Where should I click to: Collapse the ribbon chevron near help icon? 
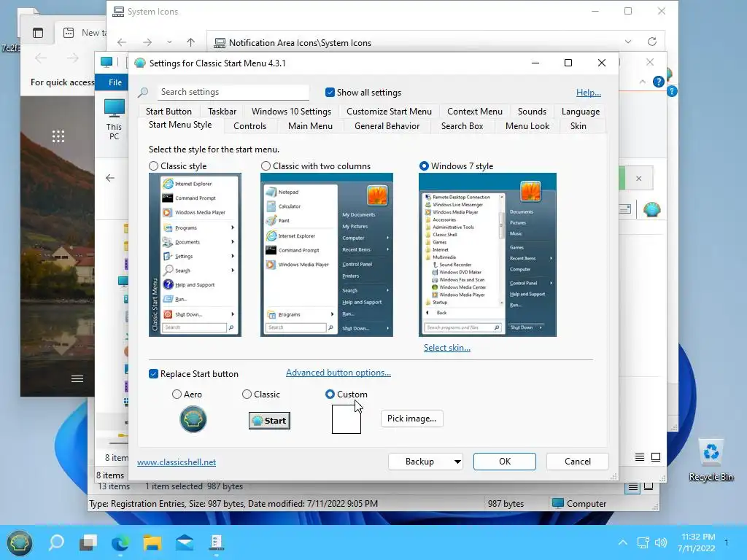(642, 82)
